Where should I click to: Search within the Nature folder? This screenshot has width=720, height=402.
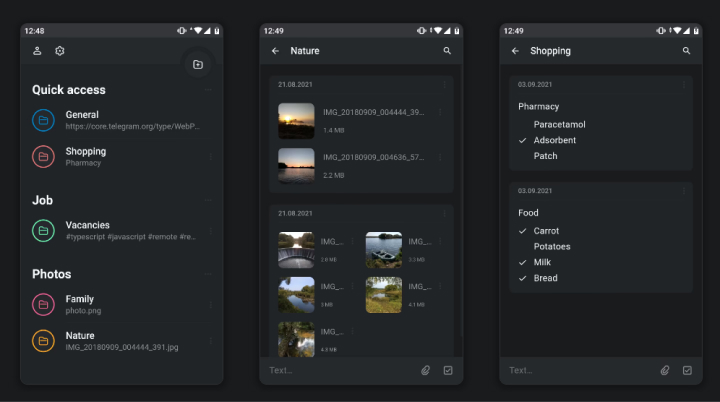[x=447, y=51]
